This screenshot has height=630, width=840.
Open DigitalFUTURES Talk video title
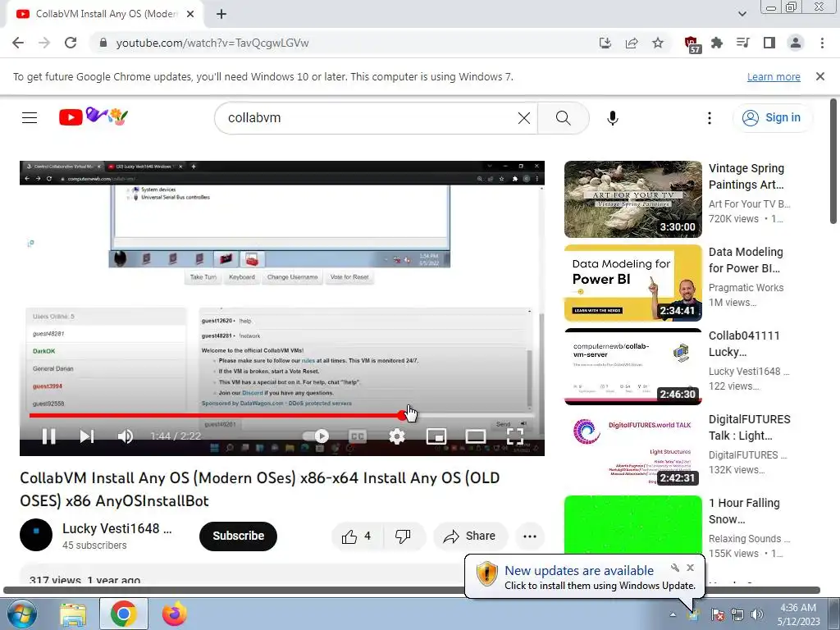(749, 427)
